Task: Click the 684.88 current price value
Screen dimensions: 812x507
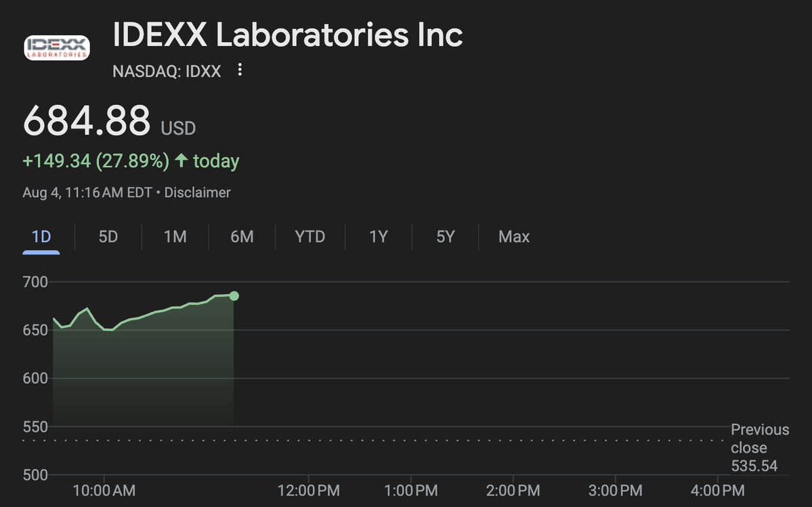Action: [x=87, y=122]
